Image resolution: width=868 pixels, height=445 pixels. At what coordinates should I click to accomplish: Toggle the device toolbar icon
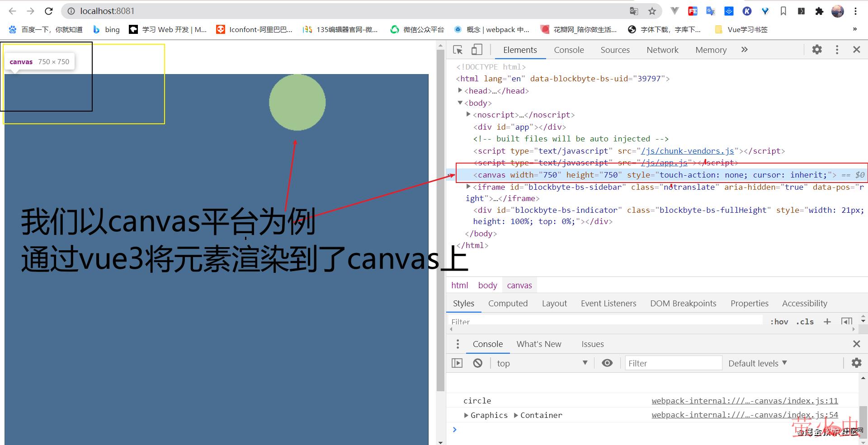476,50
